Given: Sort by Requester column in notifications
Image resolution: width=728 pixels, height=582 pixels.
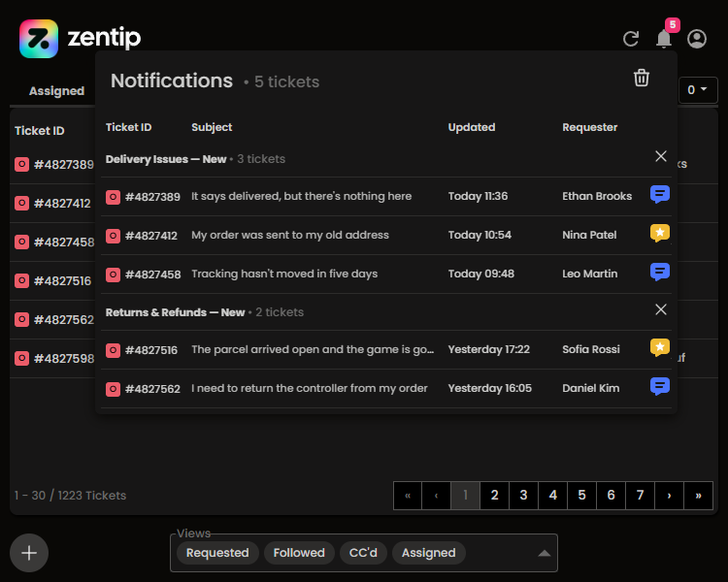Looking at the screenshot, I should 589,127.
